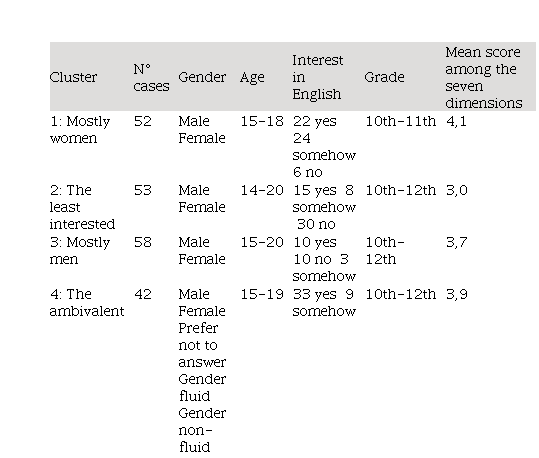
Task: Click the value 58 in cases column
Action: point(143,242)
